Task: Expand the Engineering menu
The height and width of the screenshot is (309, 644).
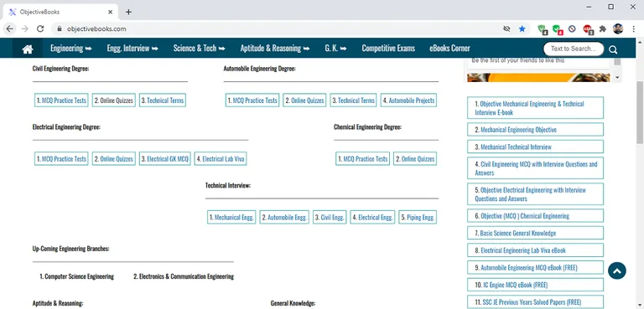Action: point(70,49)
